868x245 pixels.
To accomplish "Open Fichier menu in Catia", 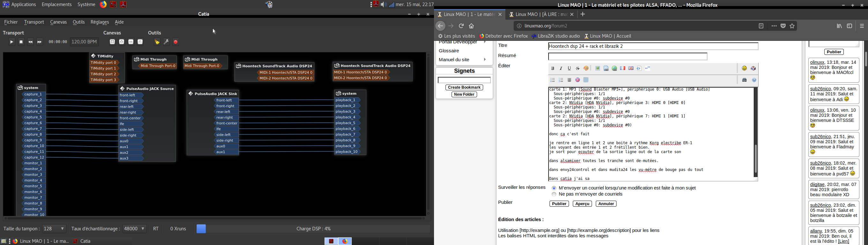I will coord(11,22).
